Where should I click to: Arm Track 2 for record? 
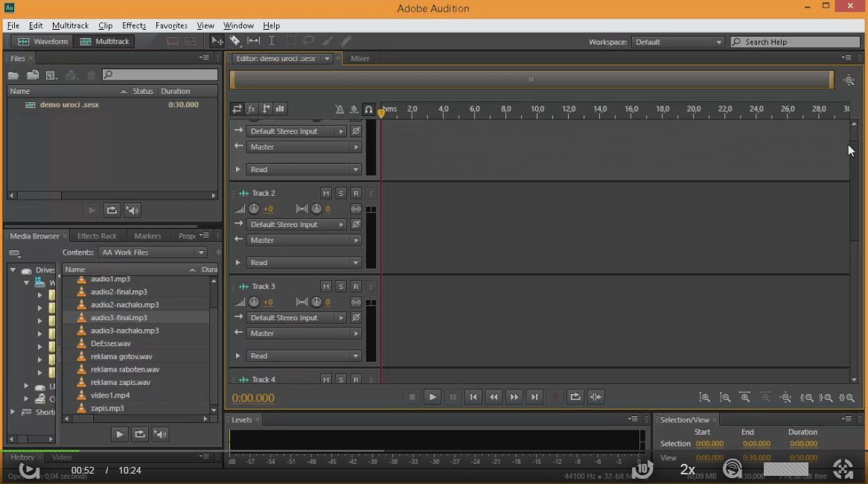356,194
